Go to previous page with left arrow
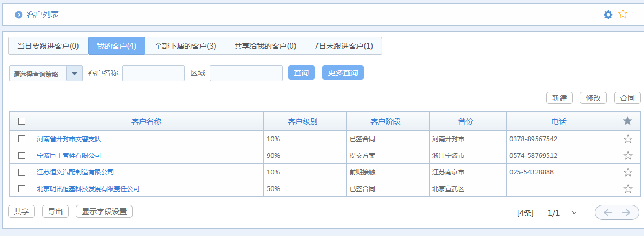Image resolution: width=644 pixels, height=236 pixels. tap(607, 212)
